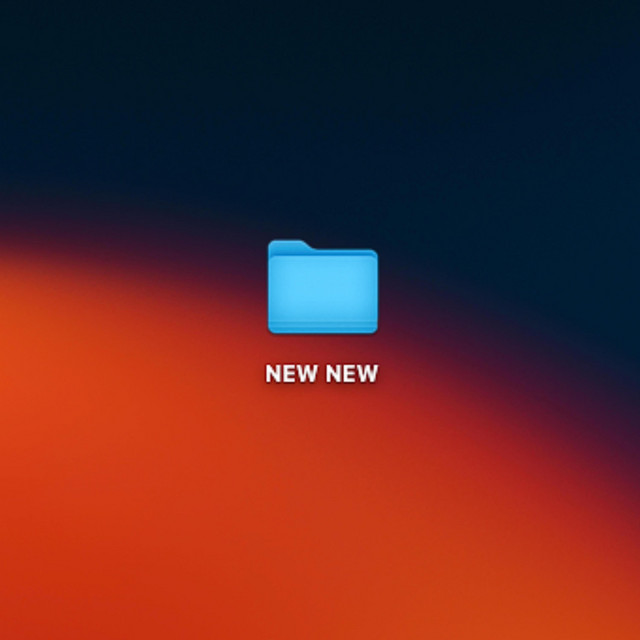640x640 pixels.
Task: Click the first word NEW in the folder label
Action: [291, 374]
